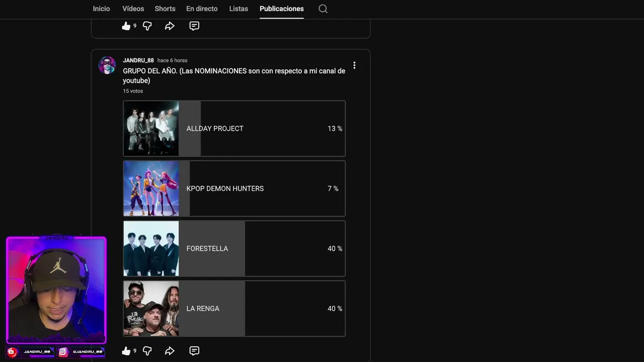Image resolution: width=644 pixels, height=362 pixels.
Task: Click the 40 % result for FORESTELLA
Action: [335, 248]
